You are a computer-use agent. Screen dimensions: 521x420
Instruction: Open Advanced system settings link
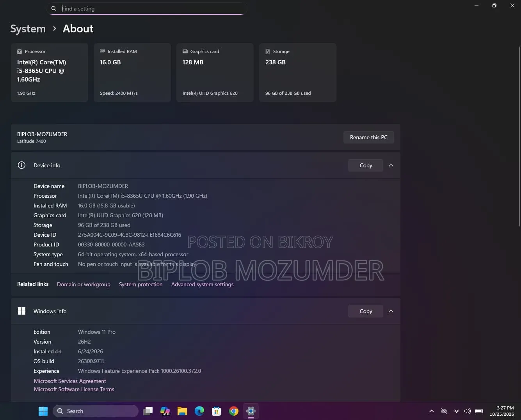(202, 284)
